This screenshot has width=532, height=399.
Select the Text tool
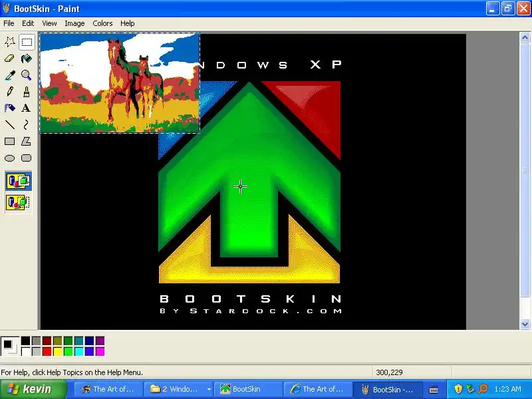pos(27,108)
